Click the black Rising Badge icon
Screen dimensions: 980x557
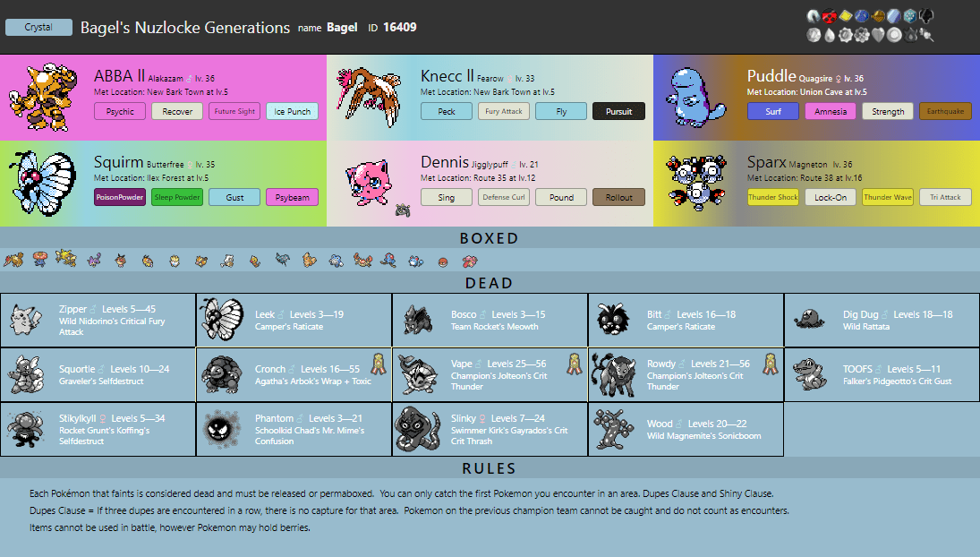pyautogui.click(x=926, y=16)
